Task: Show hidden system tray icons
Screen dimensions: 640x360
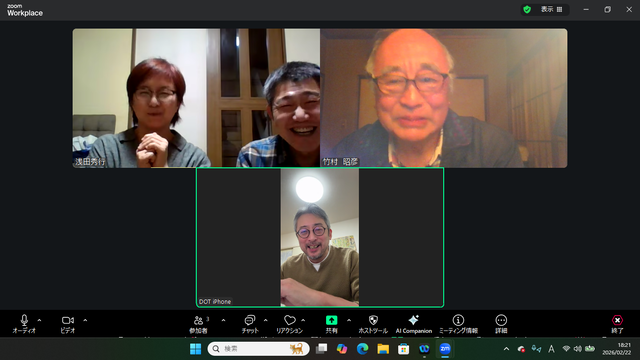Action: pos(507,349)
